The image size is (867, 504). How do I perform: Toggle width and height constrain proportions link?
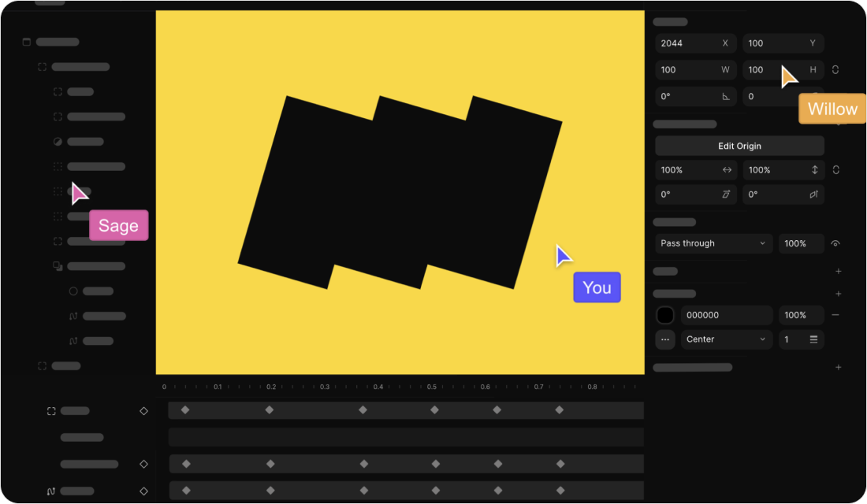(x=835, y=69)
